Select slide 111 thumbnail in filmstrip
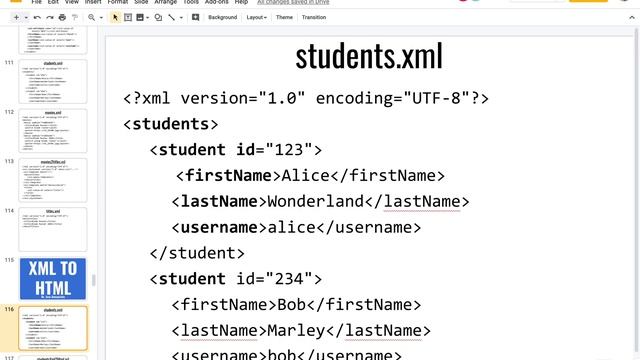 53,81
